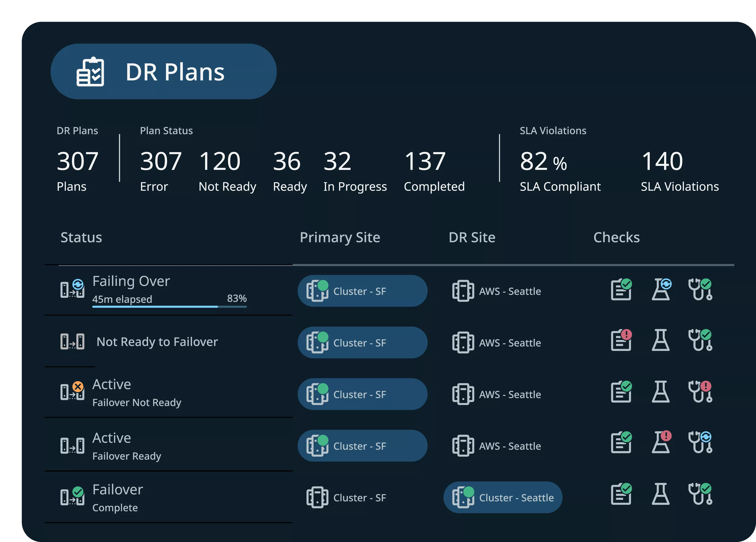Viewport: 756px width, 542px height.
Task: Click the SLA Violations section label
Action: [553, 131]
